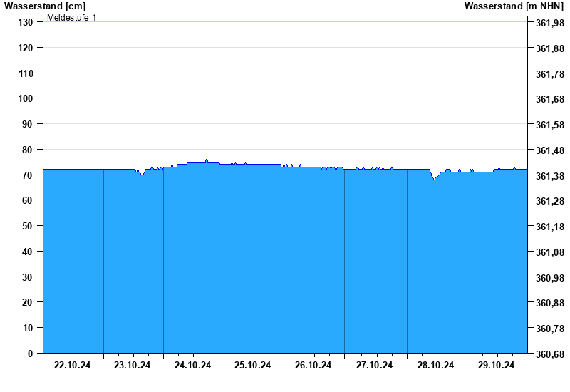
Task: Click the 26.10.24 date label
Action: pyautogui.click(x=313, y=366)
